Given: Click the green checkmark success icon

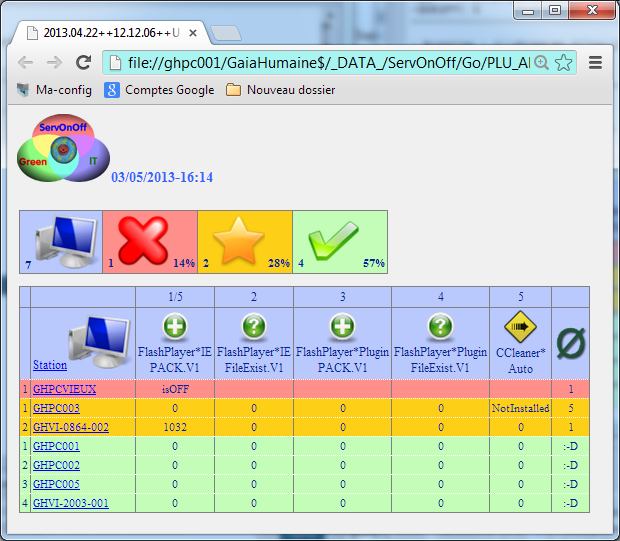Looking at the screenshot, I should click(x=333, y=241).
